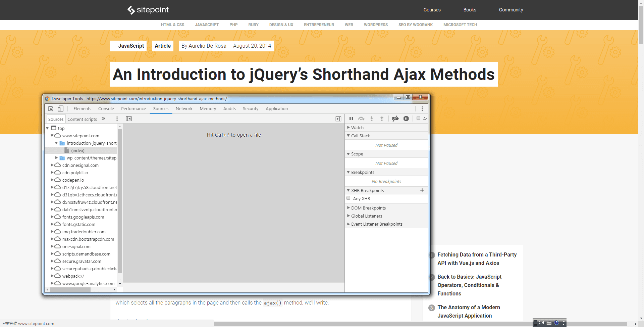Click the step over function icon
This screenshot has height=327, width=644.
(x=361, y=119)
